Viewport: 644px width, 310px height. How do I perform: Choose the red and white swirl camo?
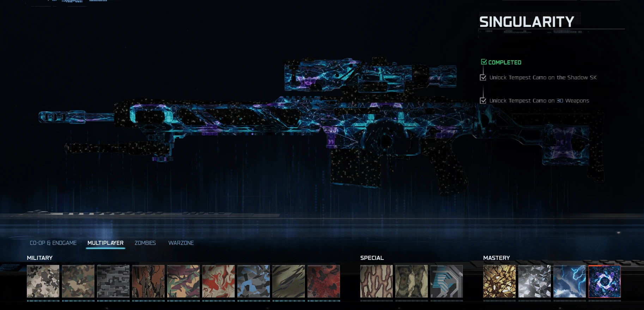[x=219, y=281]
